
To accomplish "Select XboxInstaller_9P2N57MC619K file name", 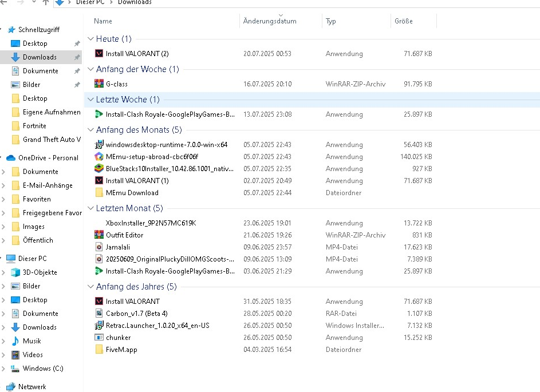I will 151,223.
